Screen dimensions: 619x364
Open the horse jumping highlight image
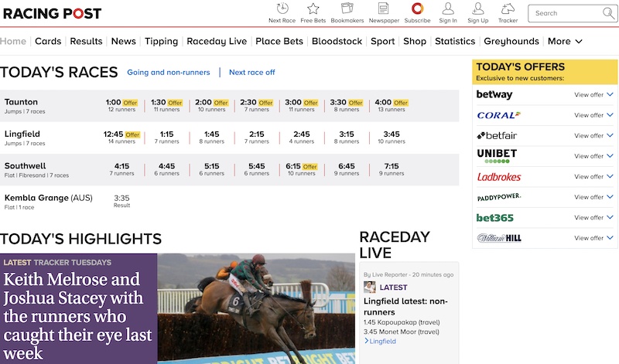point(256,308)
